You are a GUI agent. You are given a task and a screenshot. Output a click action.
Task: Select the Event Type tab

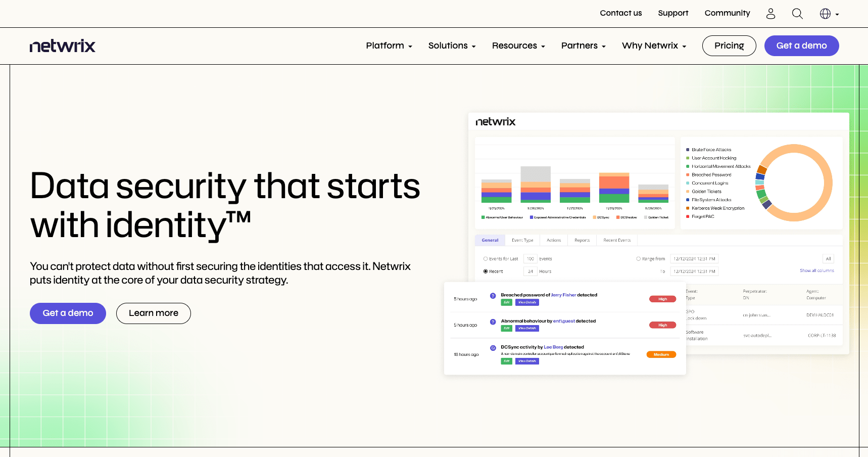[x=522, y=240]
